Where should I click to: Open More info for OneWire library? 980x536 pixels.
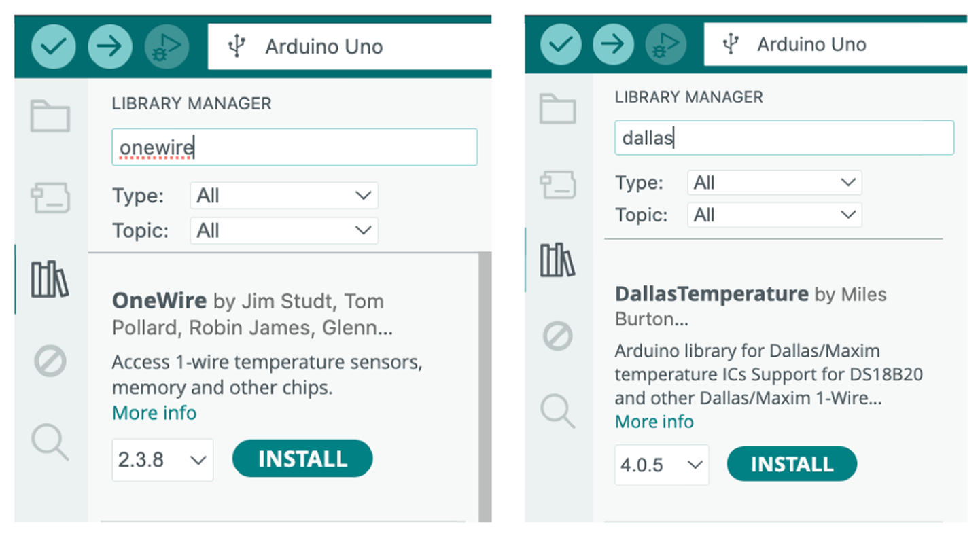[154, 412]
